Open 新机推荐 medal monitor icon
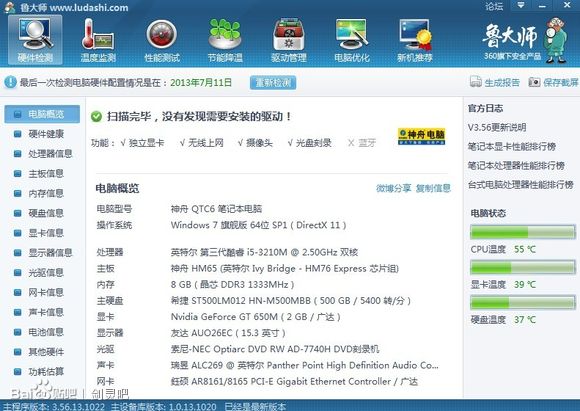 coord(415,40)
